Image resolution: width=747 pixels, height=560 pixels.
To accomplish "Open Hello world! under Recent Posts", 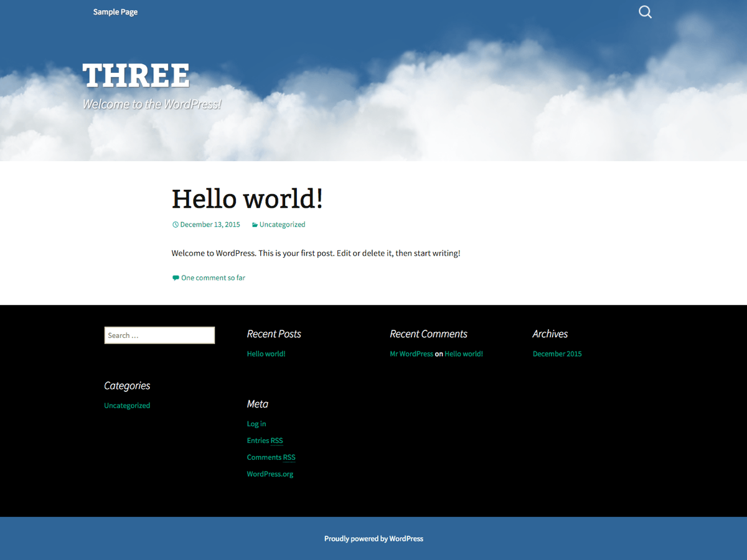I will click(266, 353).
